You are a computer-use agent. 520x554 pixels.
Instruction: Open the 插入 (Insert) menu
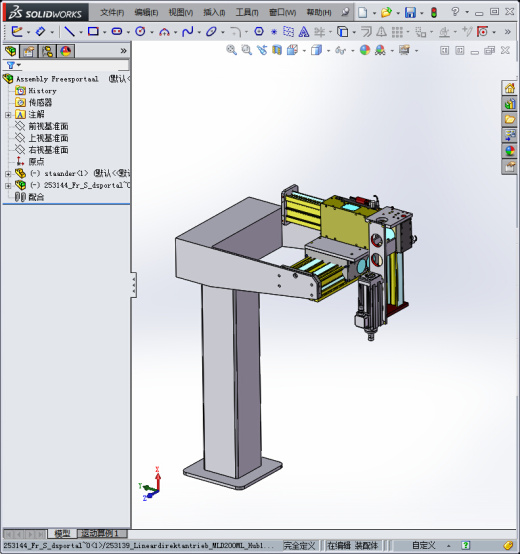coord(214,13)
